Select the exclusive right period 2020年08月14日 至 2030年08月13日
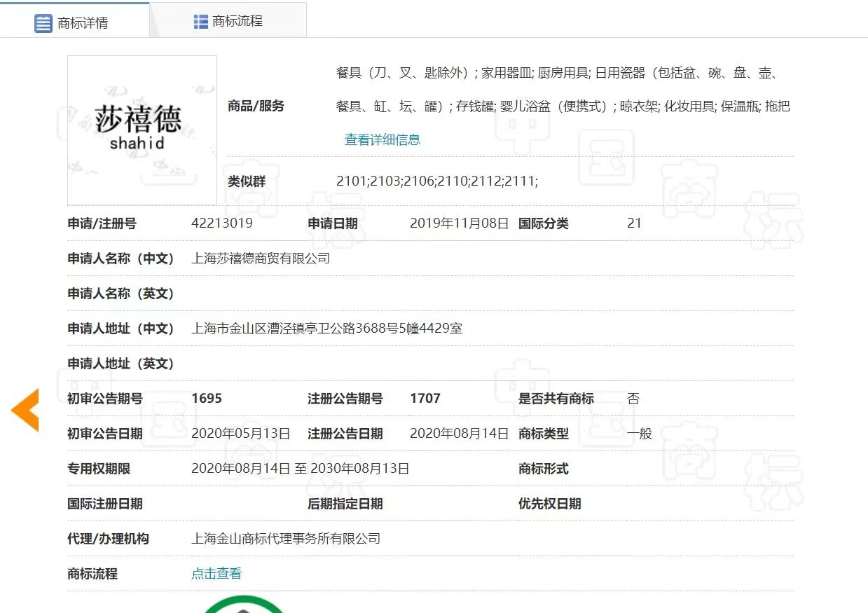This screenshot has width=868, height=613. tap(301, 469)
